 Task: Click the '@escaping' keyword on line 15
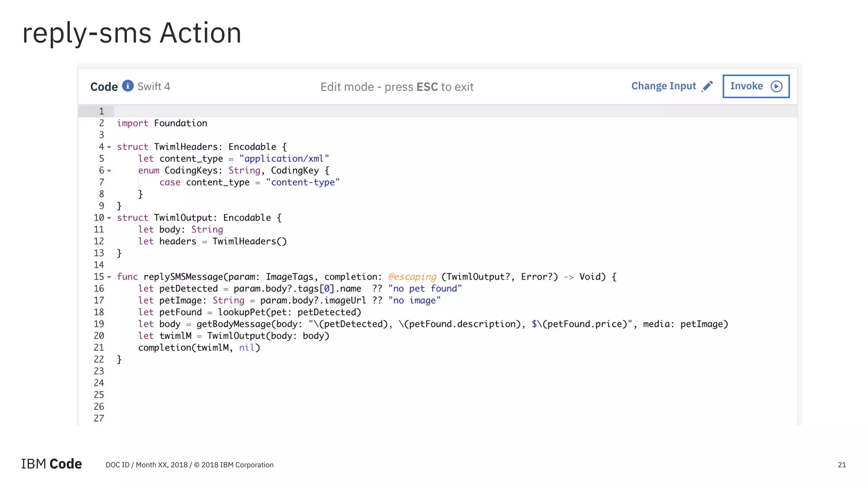pyautogui.click(x=412, y=277)
